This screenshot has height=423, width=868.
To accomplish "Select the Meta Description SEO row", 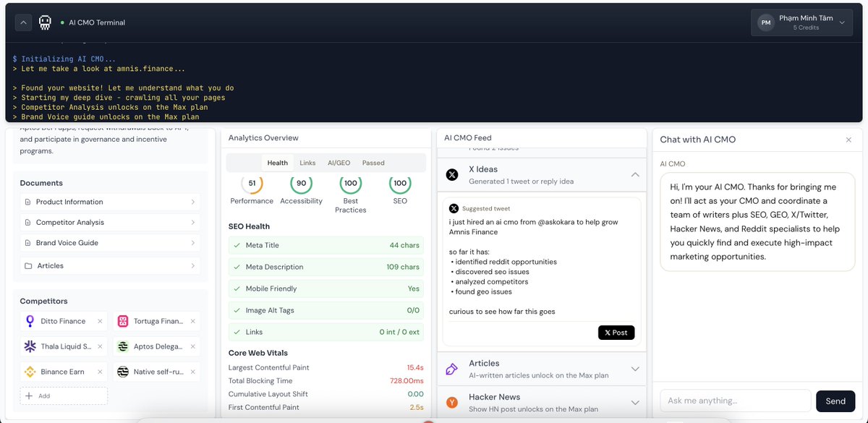I will click(326, 267).
